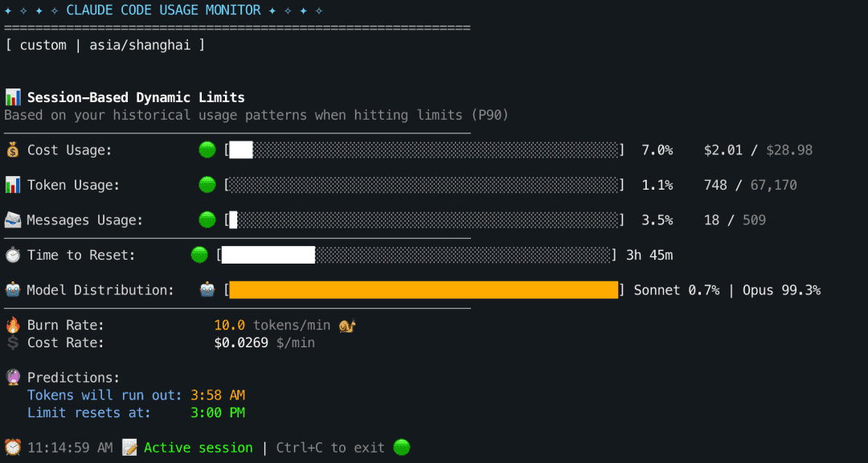Click the green dot after Ctrl+C to exit
The image size is (868, 463).
401,448
